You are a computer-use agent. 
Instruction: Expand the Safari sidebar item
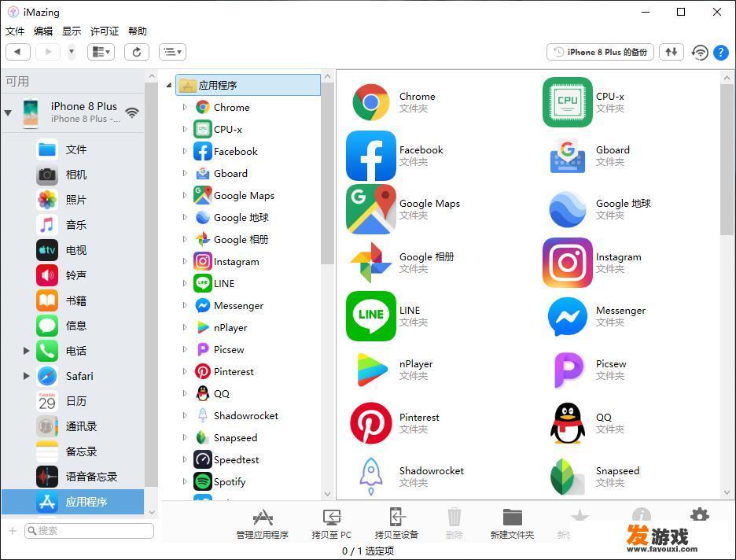tap(26, 376)
